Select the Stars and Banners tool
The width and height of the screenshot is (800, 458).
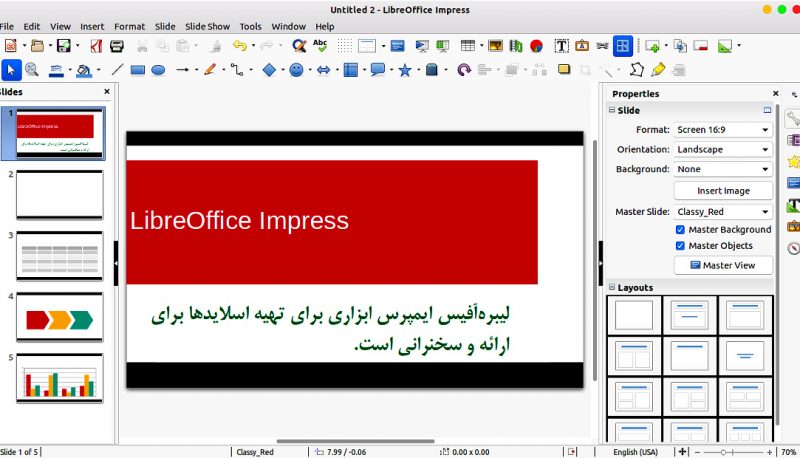tap(405, 70)
